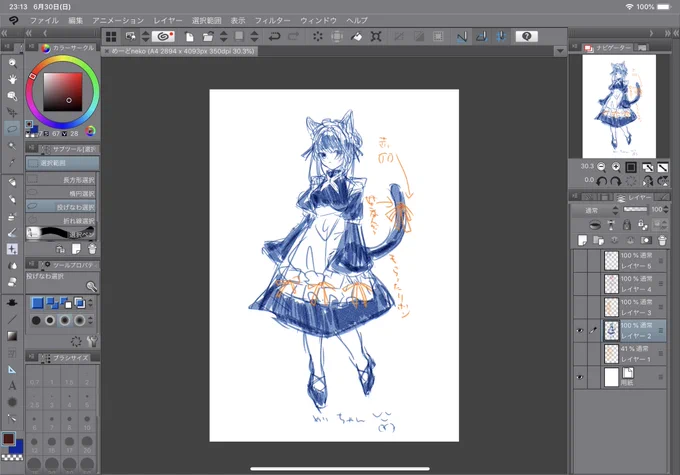Screen dimensions: 680x475
Task: Select the Text tool
Action: point(13,385)
